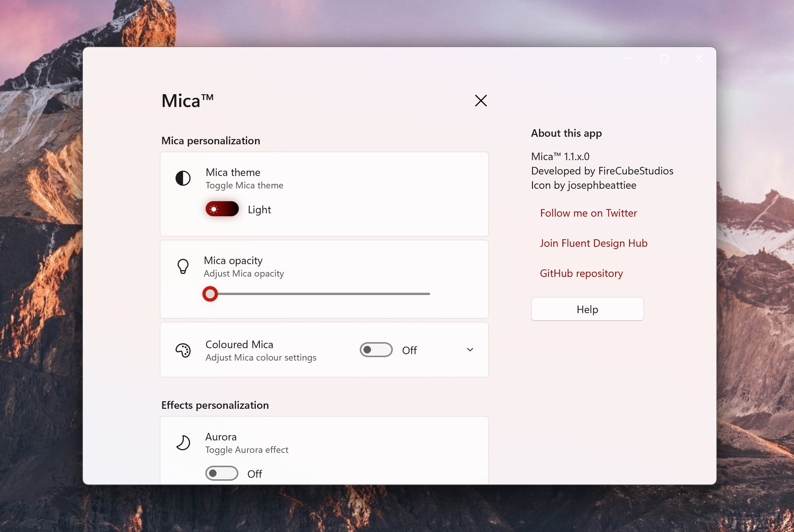Image resolution: width=794 pixels, height=532 pixels.
Task: Click the "Mica™ 1.1.x.0" version text
Action: pyautogui.click(x=560, y=156)
